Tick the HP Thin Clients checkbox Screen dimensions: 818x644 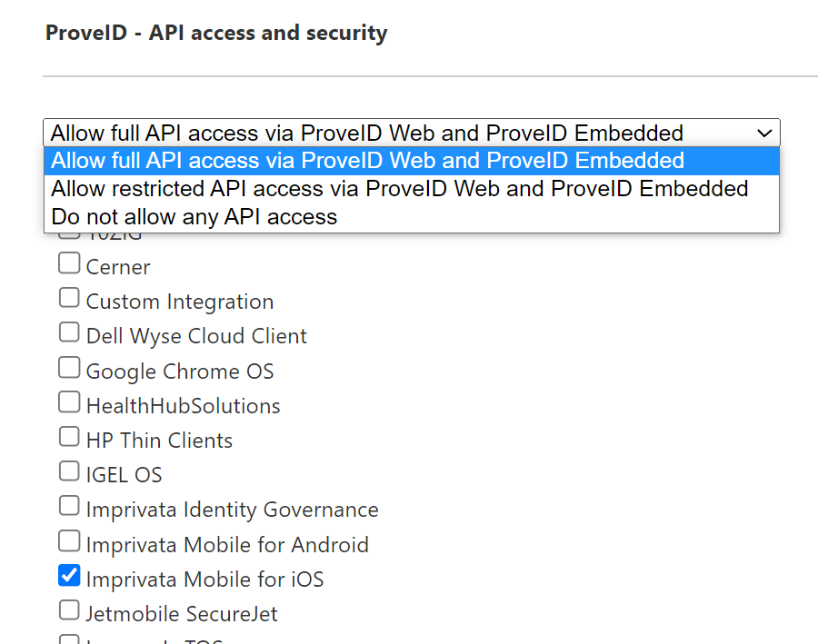(69, 437)
